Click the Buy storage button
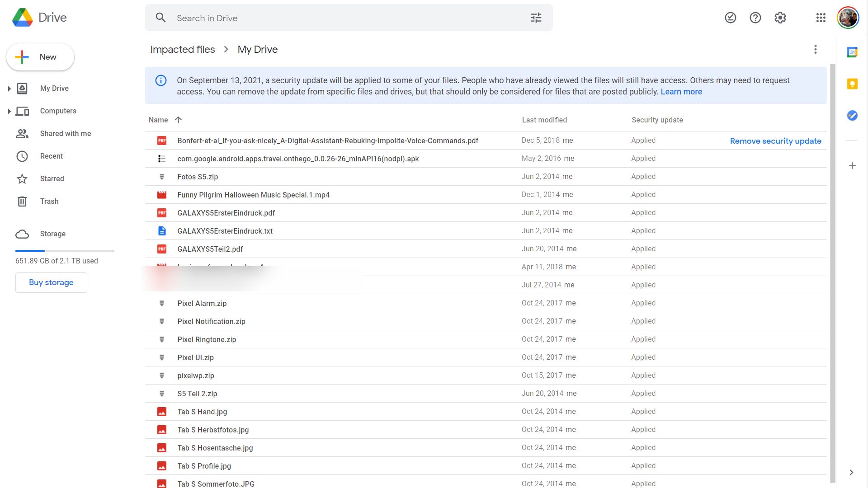This screenshot has height=488, width=868. [51, 282]
